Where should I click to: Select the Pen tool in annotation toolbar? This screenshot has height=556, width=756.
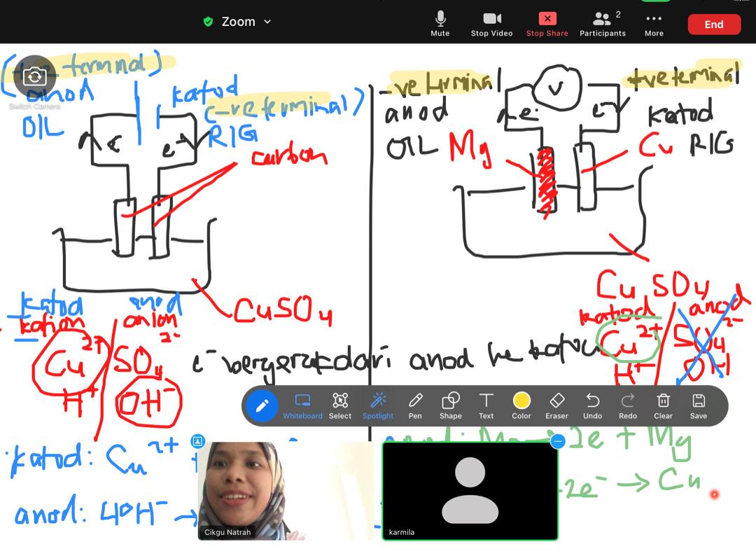(415, 405)
